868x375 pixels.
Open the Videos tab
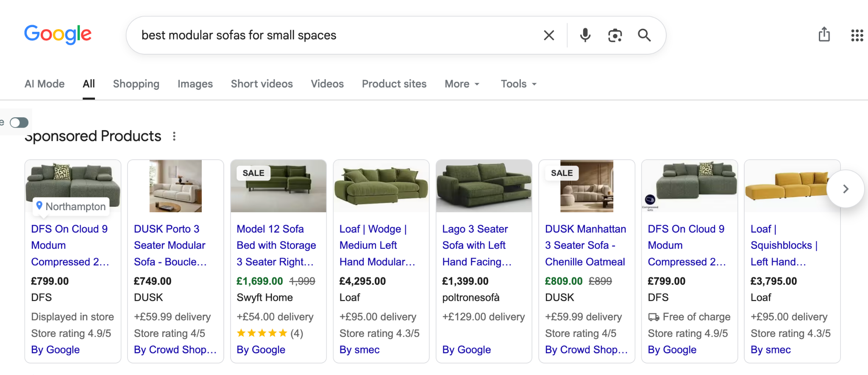pyautogui.click(x=327, y=84)
